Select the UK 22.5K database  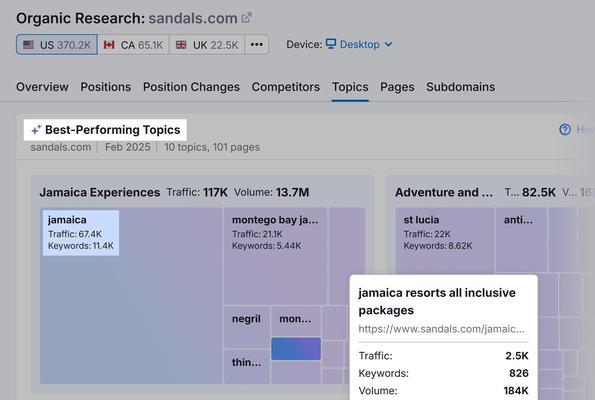pyautogui.click(x=207, y=45)
